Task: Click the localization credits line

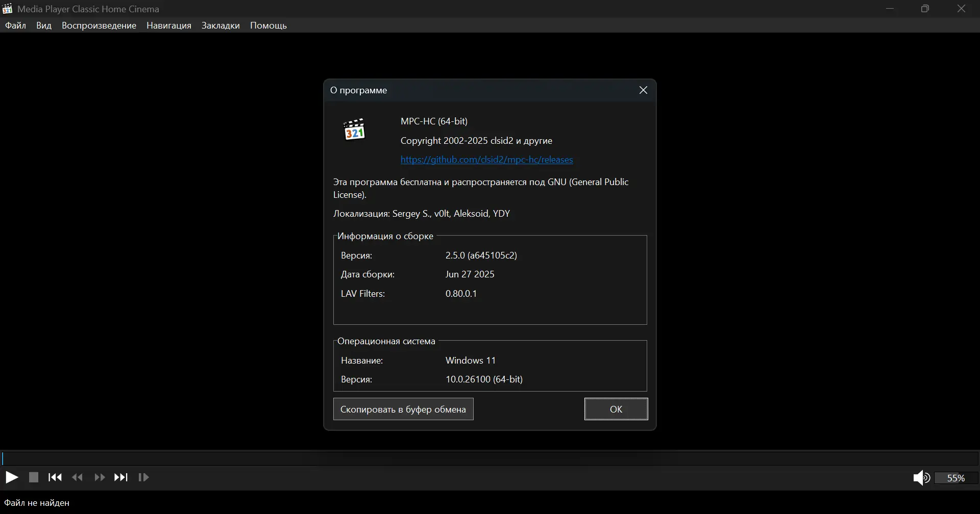Action: (x=422, y=214)
